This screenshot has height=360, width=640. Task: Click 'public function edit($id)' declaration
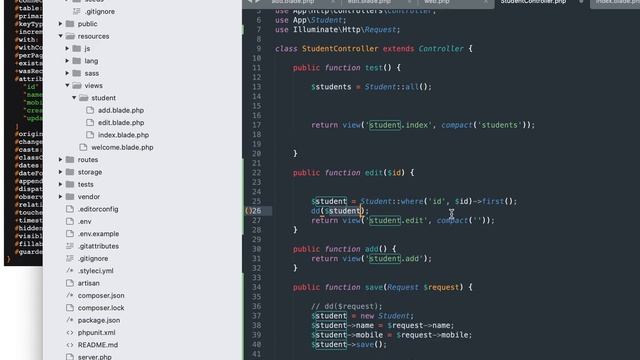tap(349, 173)
